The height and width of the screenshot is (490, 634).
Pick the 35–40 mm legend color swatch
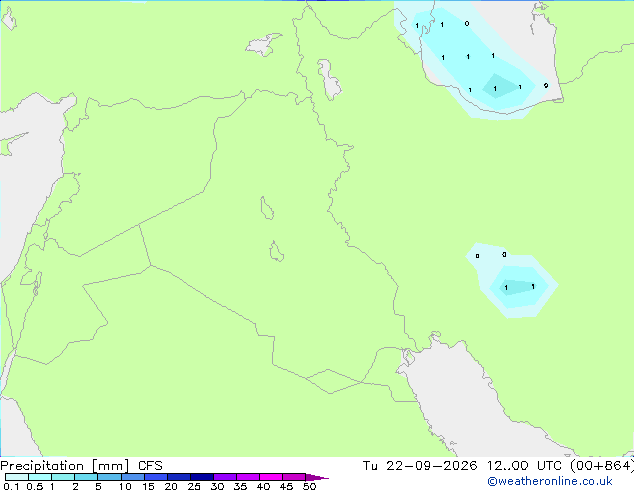point(248,477)
